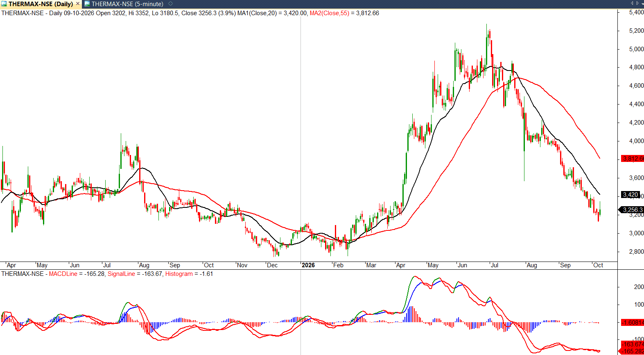Click the 2,800 price axis label
Screen dimensions: 644x355
tap(636, 252)
